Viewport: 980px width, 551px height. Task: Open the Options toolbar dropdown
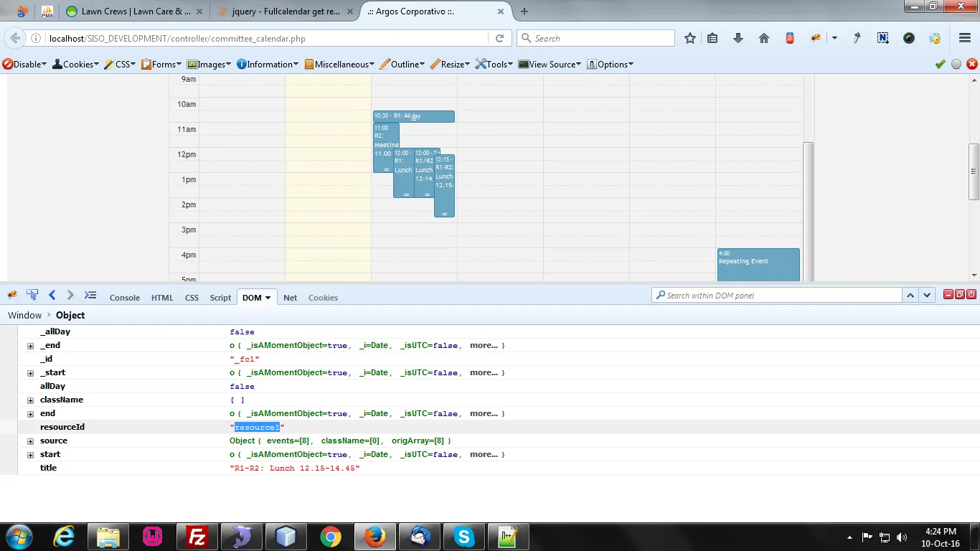coord(611,65)
